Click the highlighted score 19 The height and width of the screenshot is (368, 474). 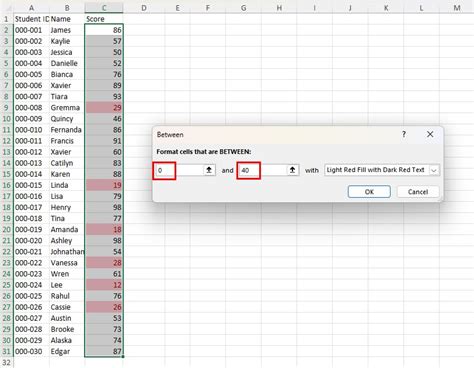pos(104,185)
